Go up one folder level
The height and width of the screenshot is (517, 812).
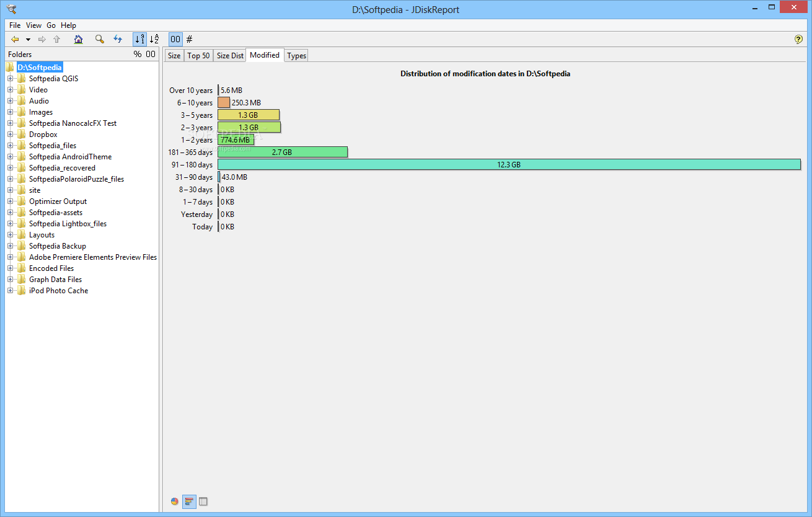tap(57, 39)
